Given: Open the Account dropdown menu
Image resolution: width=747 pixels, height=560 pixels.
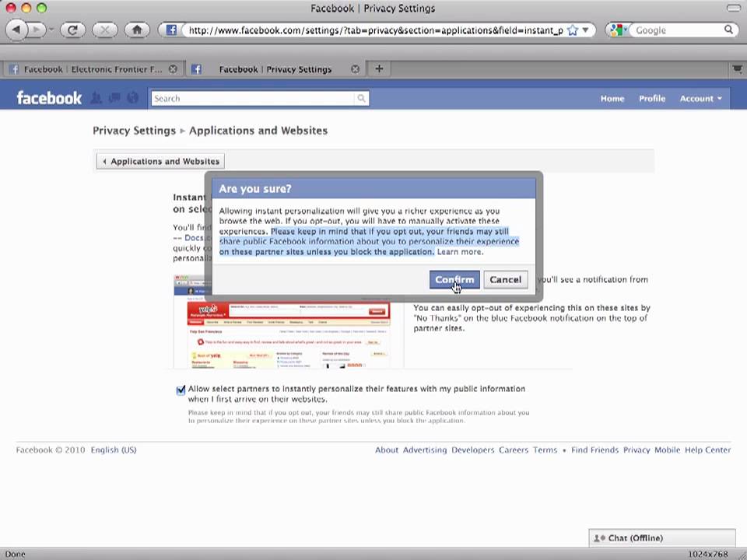Looking at the screenshot, I should click(700, 99).
